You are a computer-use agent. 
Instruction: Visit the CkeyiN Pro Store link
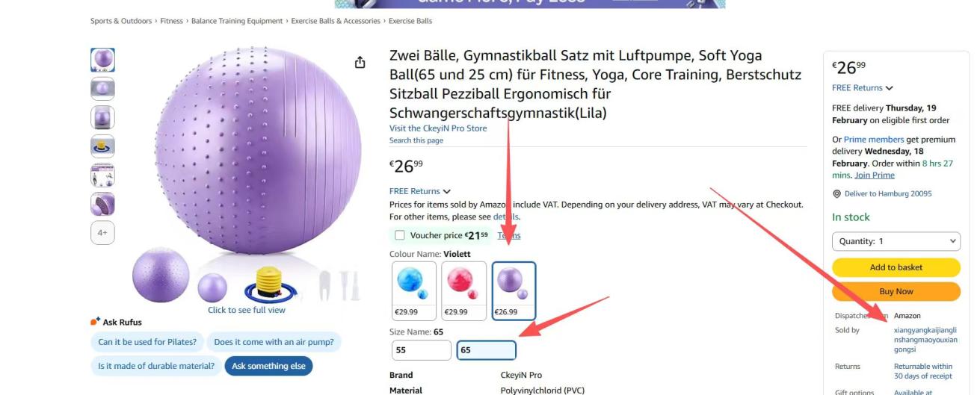pyautogui.click(x=438, y=128)
